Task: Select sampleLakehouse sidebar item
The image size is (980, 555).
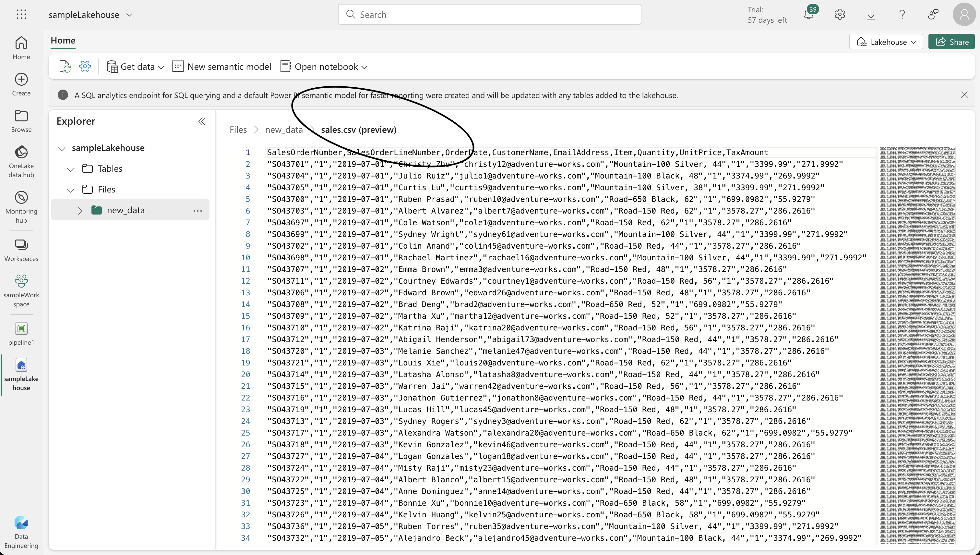Action: click(21, 375)
